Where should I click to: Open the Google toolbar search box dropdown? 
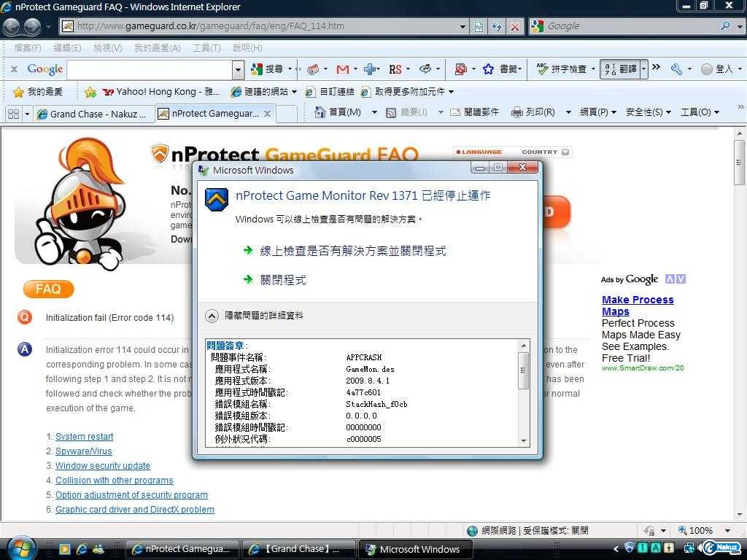point(239,71)
